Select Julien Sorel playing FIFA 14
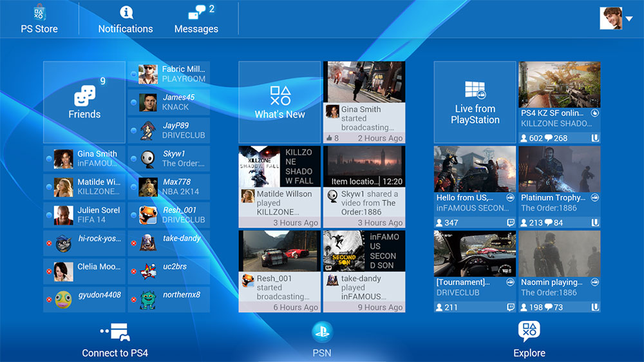 [x=84, y=215]
